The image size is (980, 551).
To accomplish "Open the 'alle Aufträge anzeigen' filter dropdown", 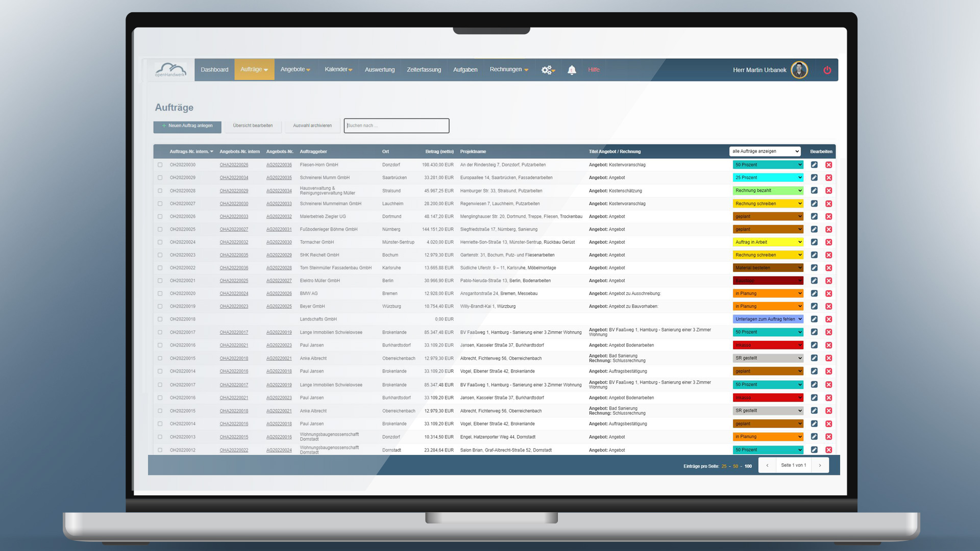I will (x=765, y=151).
